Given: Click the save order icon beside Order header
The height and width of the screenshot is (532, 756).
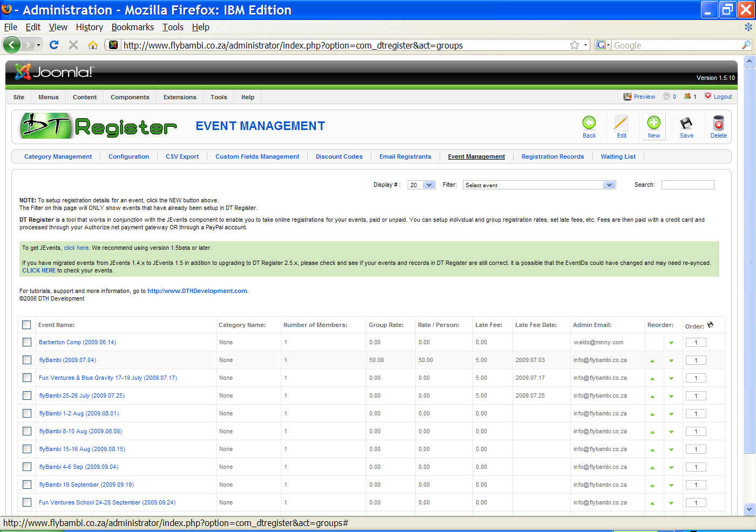Looking at the screenshot, I should pos(710,325).
